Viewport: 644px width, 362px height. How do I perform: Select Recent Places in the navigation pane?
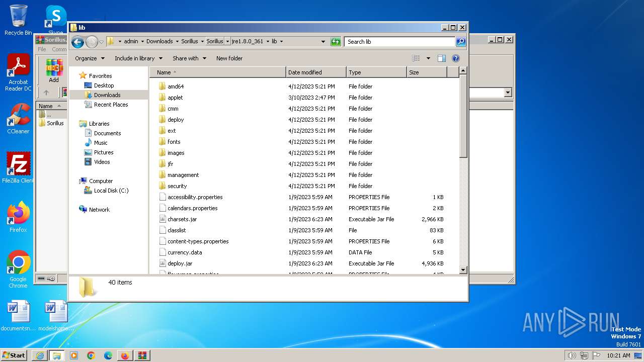click(x=111, y=105)
